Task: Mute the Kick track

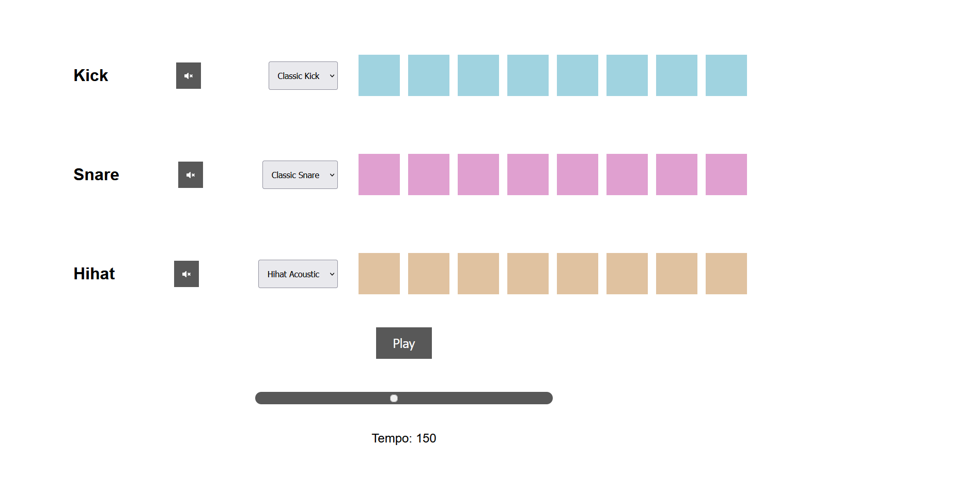Action: (189, 75)
